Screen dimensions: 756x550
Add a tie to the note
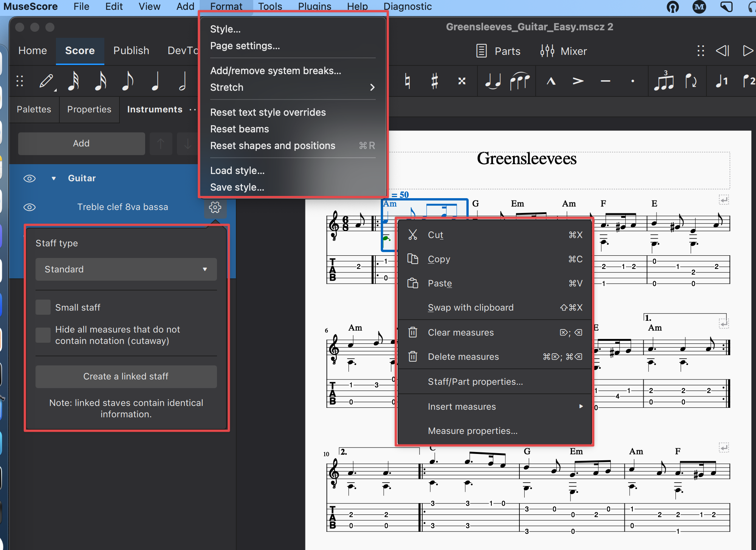pos(493,81)
